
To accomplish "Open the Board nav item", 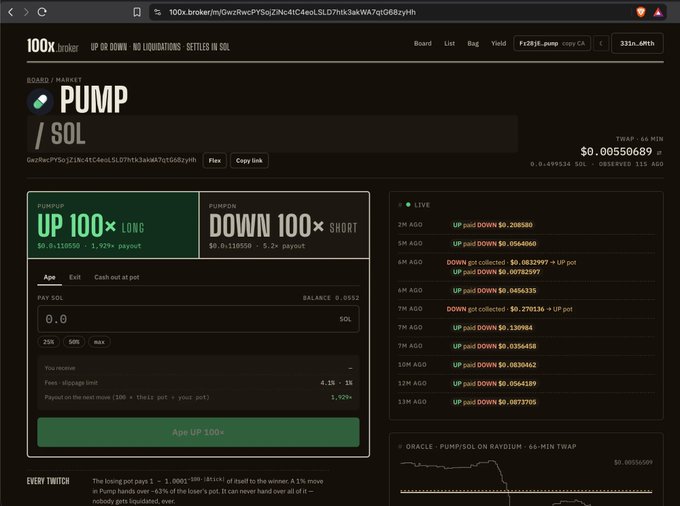I will point(422,43).
